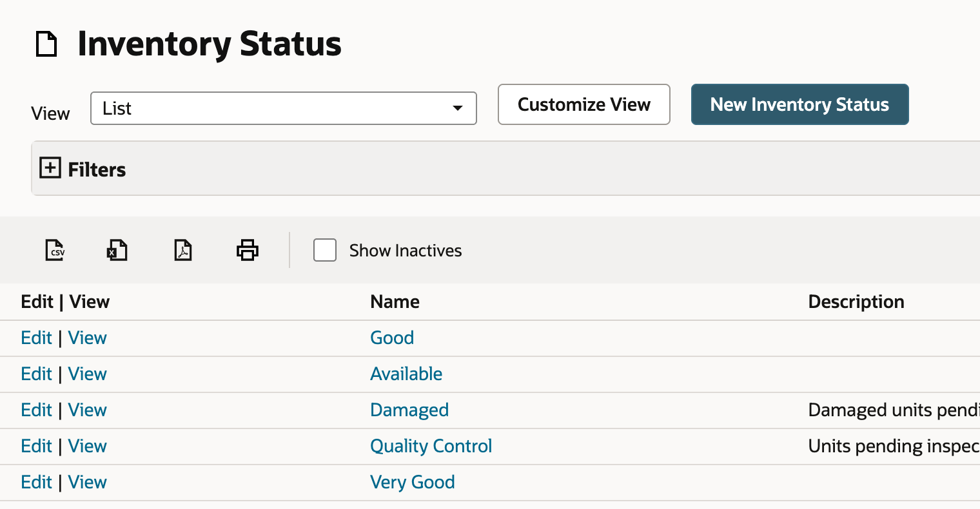Click the Description column header

pyautogui.click(x=856, y=302)
